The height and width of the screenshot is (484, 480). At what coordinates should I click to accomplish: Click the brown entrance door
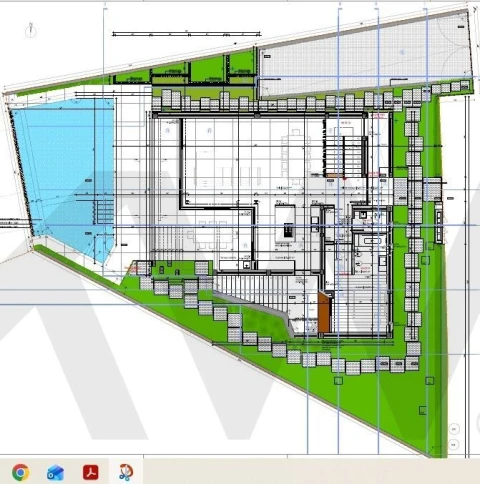click(323, 312)
